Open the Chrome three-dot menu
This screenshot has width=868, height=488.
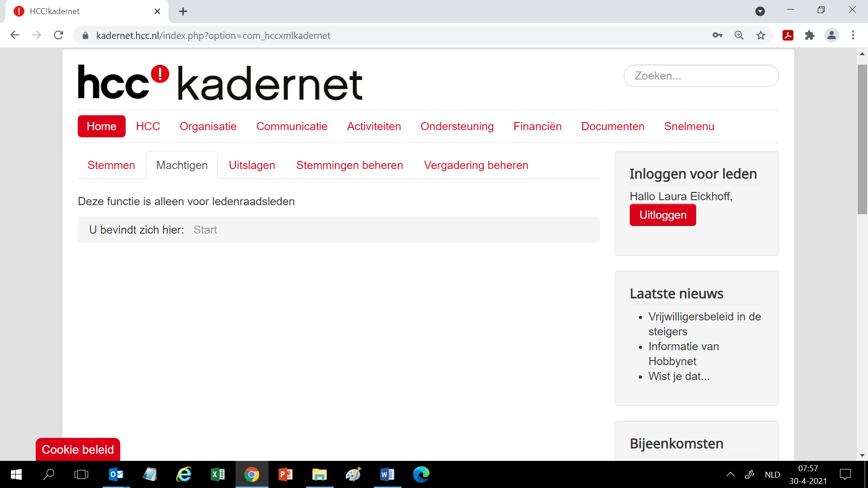point(853,35)
